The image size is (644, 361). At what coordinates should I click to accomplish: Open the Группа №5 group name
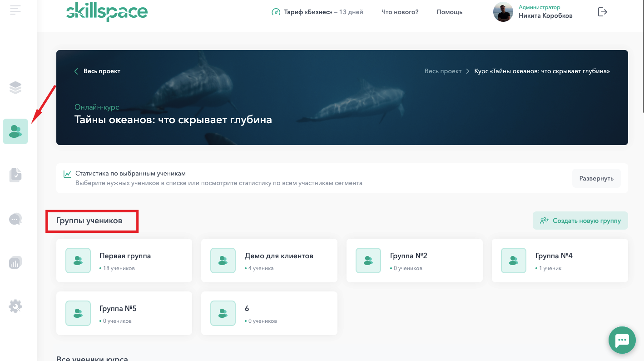(x=118, y=308)
